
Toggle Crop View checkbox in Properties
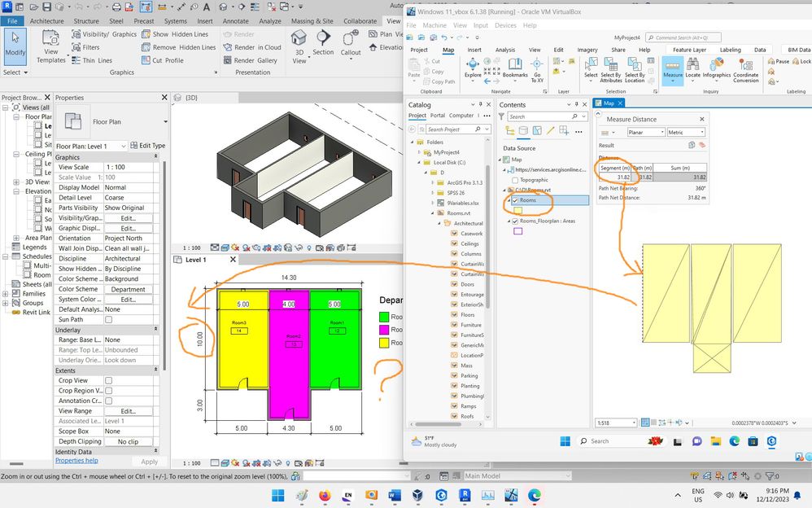tap(109, 380)
